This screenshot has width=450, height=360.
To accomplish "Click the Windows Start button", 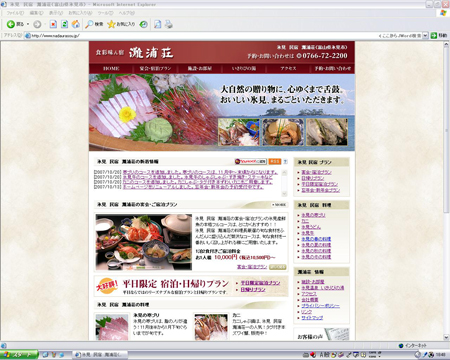I will 19,355.
